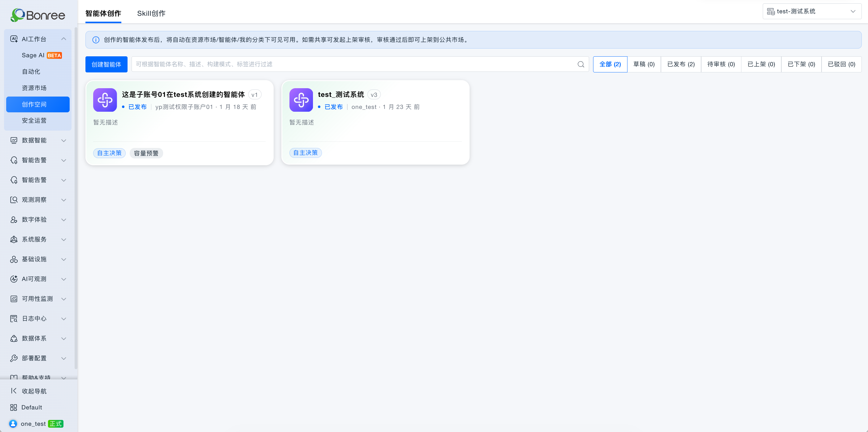
Task: Click the Default workspace grid icon
Action: (14, 408)
